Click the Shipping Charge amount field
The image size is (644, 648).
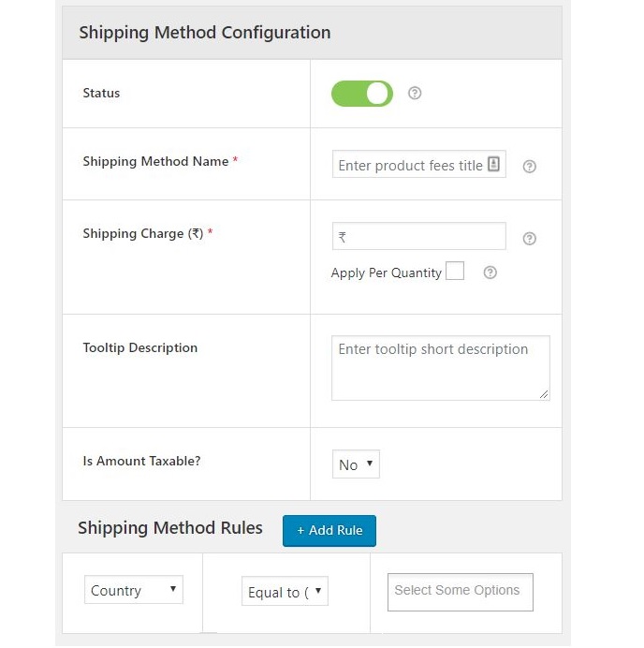[x=419, y=237]
